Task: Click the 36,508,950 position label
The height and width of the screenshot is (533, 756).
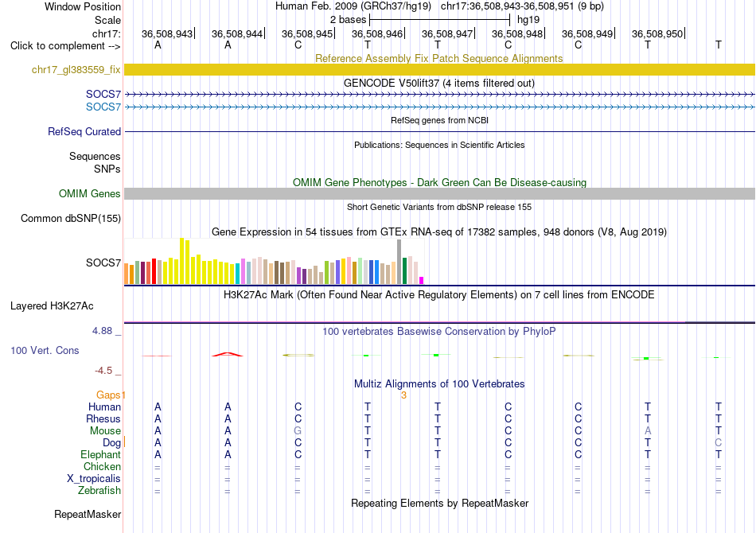Action: pyautogui.click(x=657, y=33)
